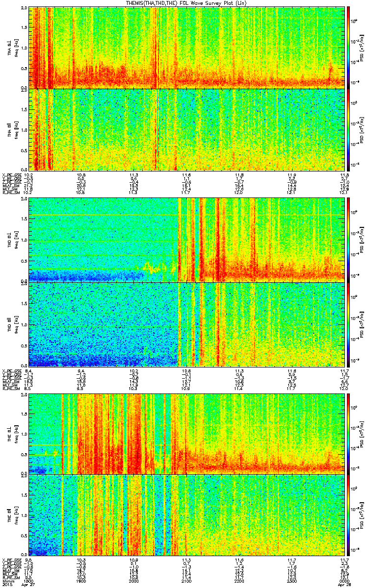Click the THD B∥ spectrogram panel

pyautogui.click(x=188, y=324)
